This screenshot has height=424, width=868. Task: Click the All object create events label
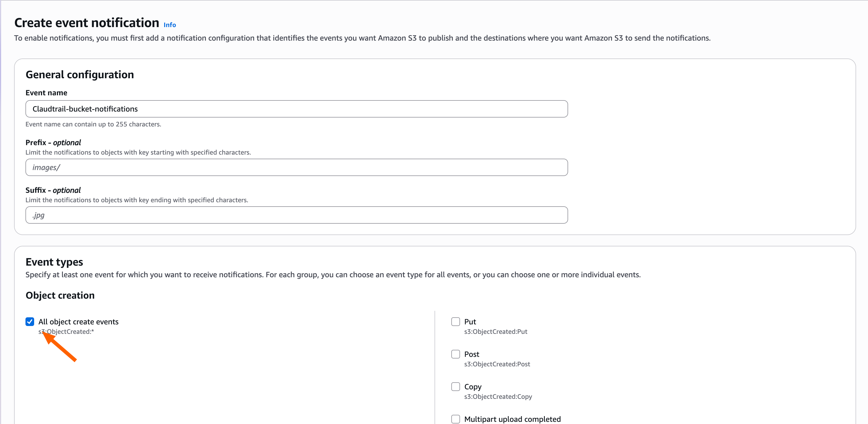pos(79,322)
